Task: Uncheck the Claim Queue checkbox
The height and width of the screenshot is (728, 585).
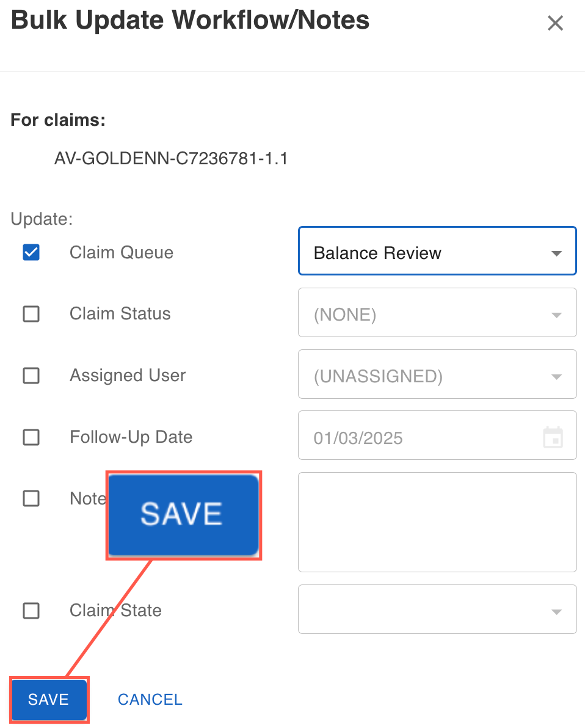Action: 31,252
